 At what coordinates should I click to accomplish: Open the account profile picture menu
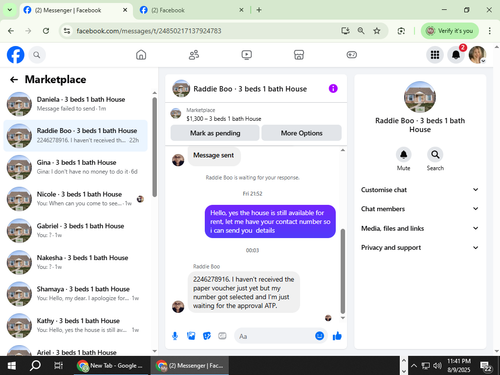click(477, 55)
